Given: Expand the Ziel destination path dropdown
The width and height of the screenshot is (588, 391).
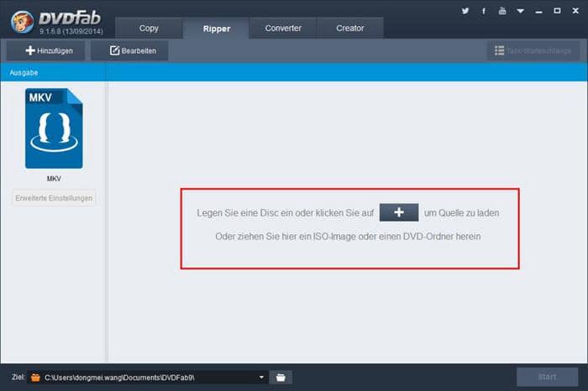Looking at the screenshot, I should pyautogui.click(x=261, y=377).
